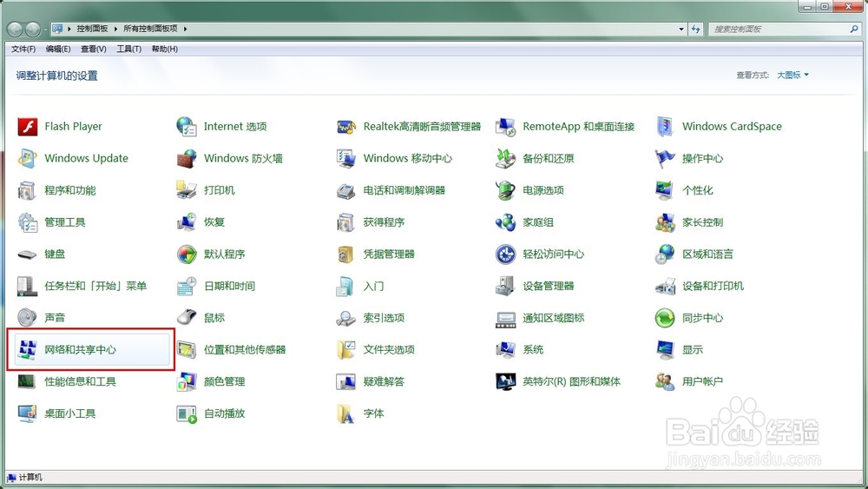Open the 字体 icon

click(346, 413)
